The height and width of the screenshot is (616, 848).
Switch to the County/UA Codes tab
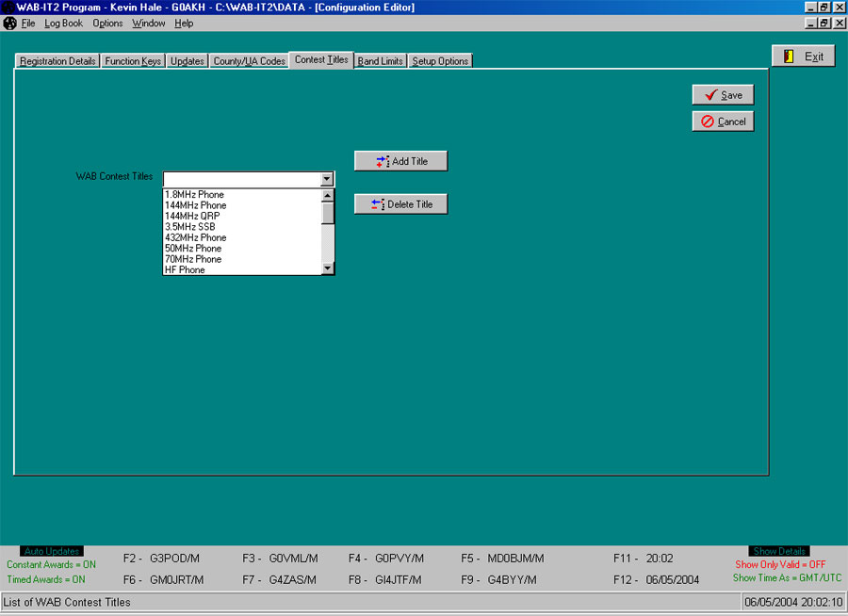coord(250,58)
